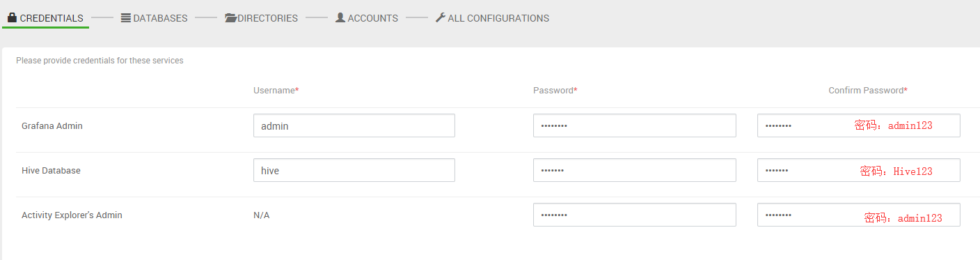980x260 pixels.
Task: Click Activity Explorer's Admin confirm password field
Action: [x=859, y=215]
